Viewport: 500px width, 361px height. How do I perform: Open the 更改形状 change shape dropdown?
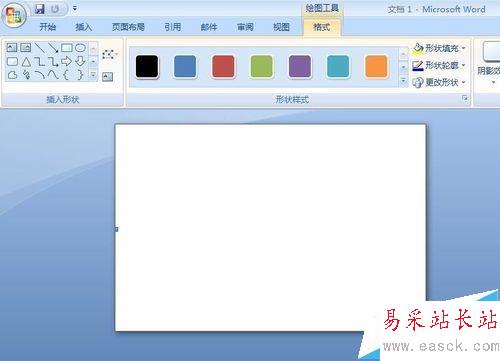[439, 82]
